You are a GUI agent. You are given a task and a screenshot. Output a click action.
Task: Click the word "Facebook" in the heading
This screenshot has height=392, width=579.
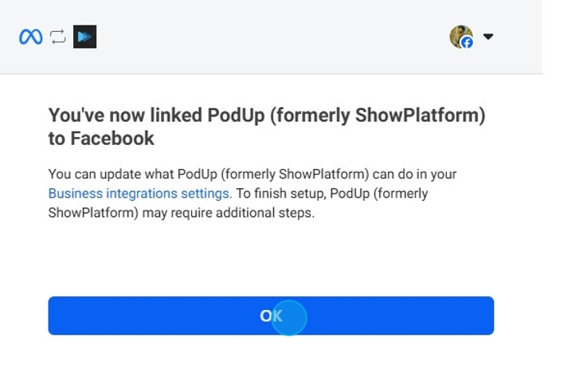click(112, 139)
